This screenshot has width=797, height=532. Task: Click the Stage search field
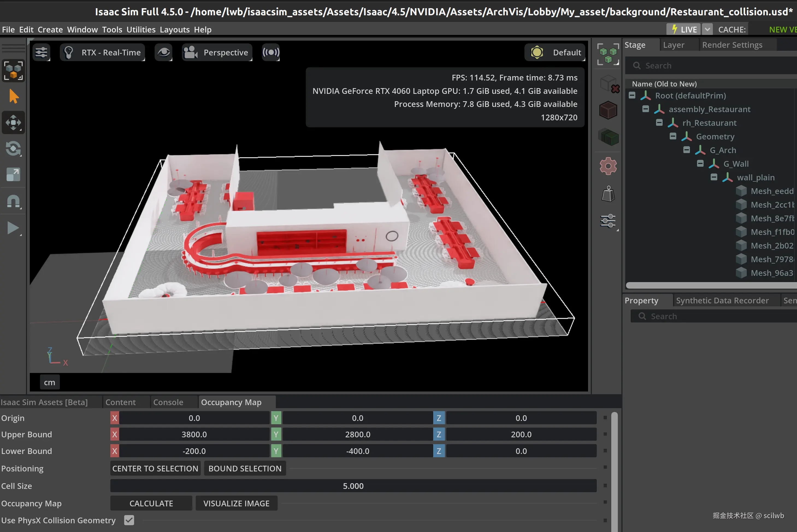pyautogui.click(x=713, y=65)
